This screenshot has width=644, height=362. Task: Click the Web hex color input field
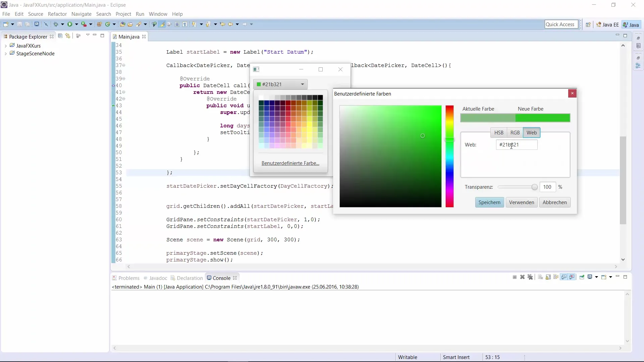point(517,145)
